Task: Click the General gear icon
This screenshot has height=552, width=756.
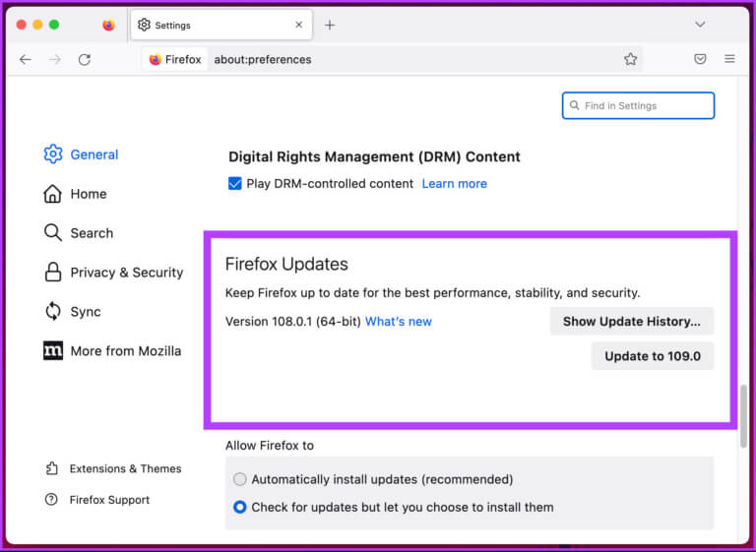Action: pos(53,154)
